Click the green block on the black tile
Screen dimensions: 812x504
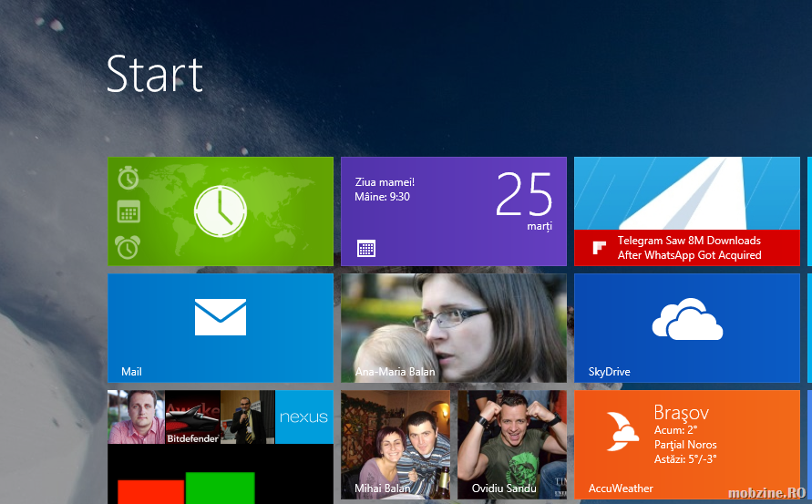221,488
